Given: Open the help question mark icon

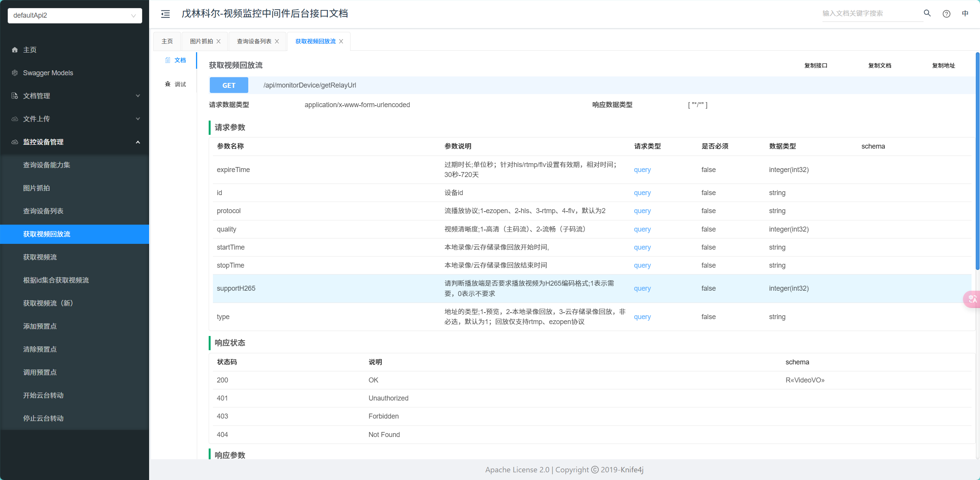Looking at the screenshot, I should pyautogui.click(x=946, y=14).
